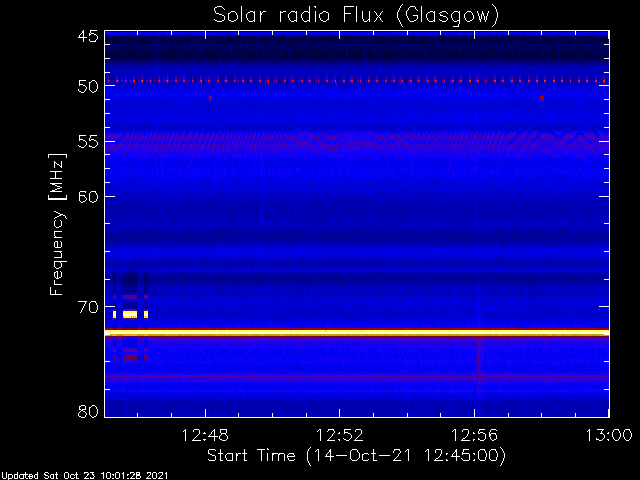Click the 60 frequency tick label
This screenshot has width=640, height=480.
coord(88,196)
